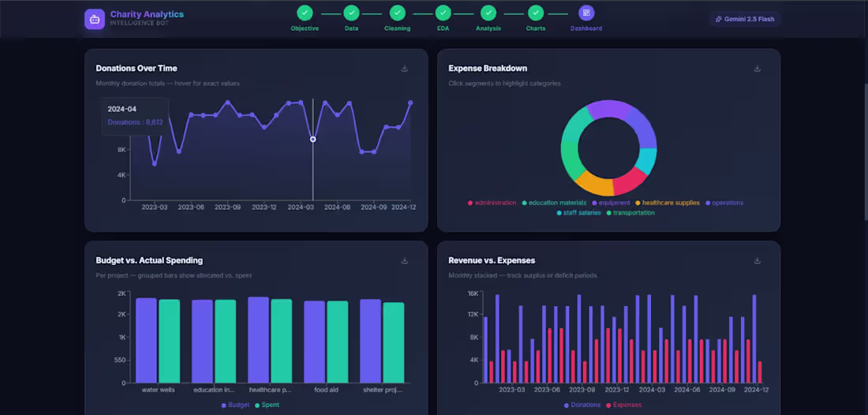The width and height of the screenshot is (868, 415).
Task: Click the shelter project Spent bar
Action: coord(394,342)
